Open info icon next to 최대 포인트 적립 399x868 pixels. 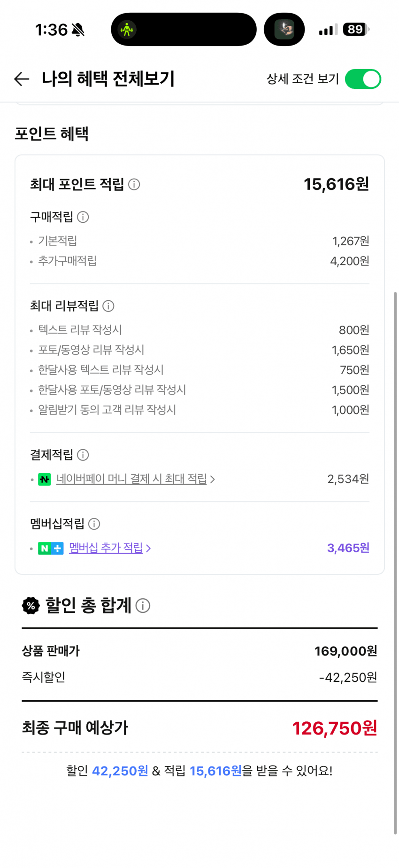coord(134,184)
